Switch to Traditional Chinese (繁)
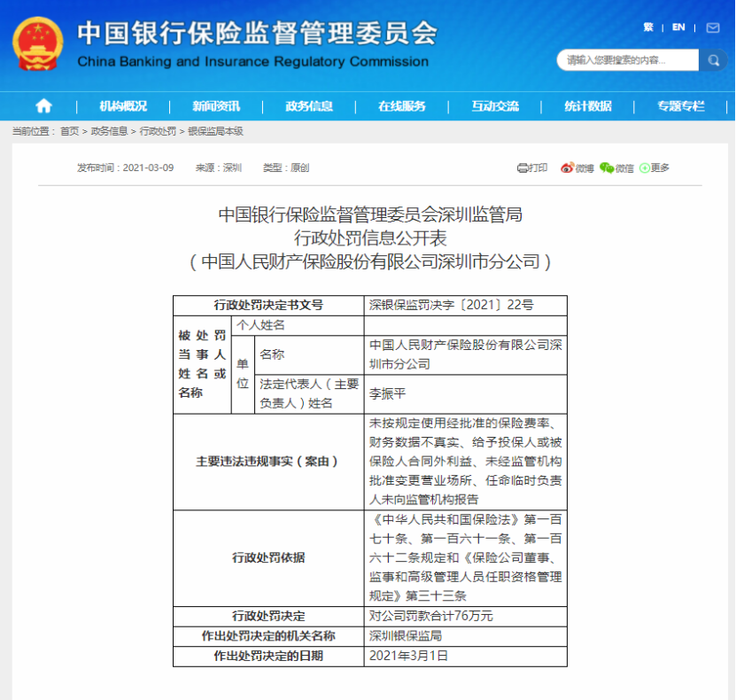736x700 pixels. pyautogui.click(x=648, y=27)
